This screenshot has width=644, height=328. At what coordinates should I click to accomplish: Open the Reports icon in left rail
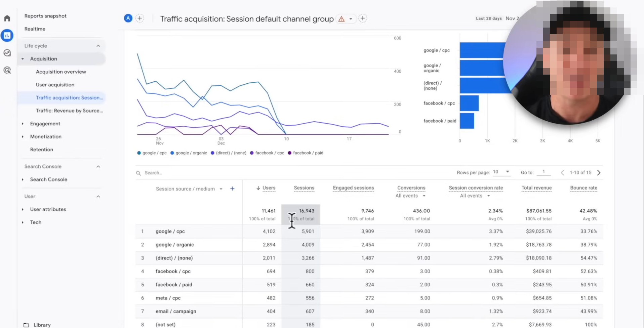7,35
